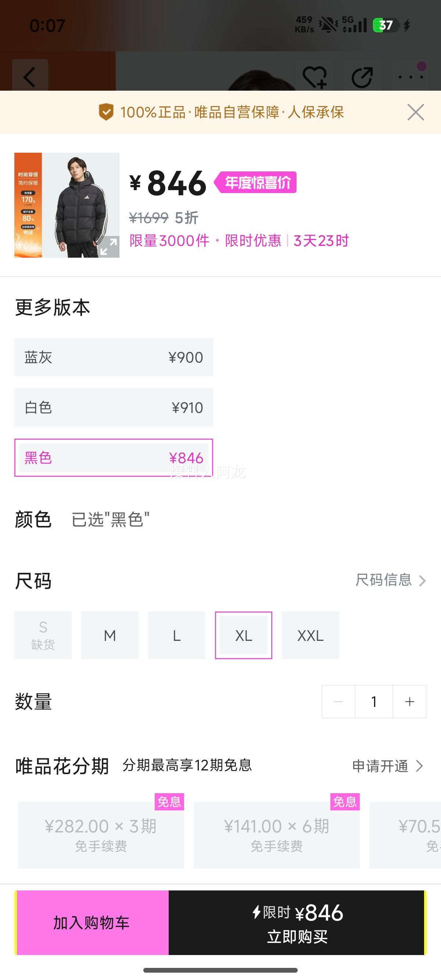Enlarge the jacket product thumbnail

tap(108, 246)
